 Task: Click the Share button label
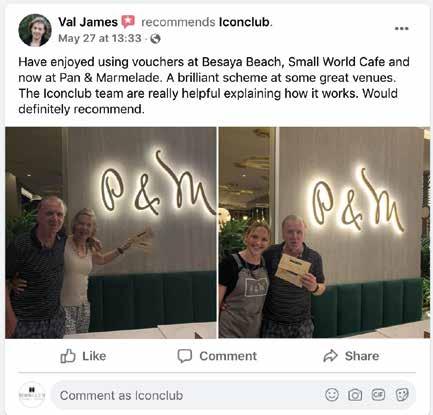pyautogui.click(x=362, y=356)
